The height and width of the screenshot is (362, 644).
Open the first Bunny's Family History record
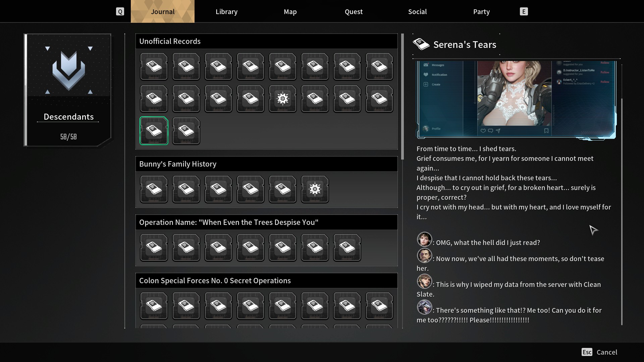(x=154, y=189)
